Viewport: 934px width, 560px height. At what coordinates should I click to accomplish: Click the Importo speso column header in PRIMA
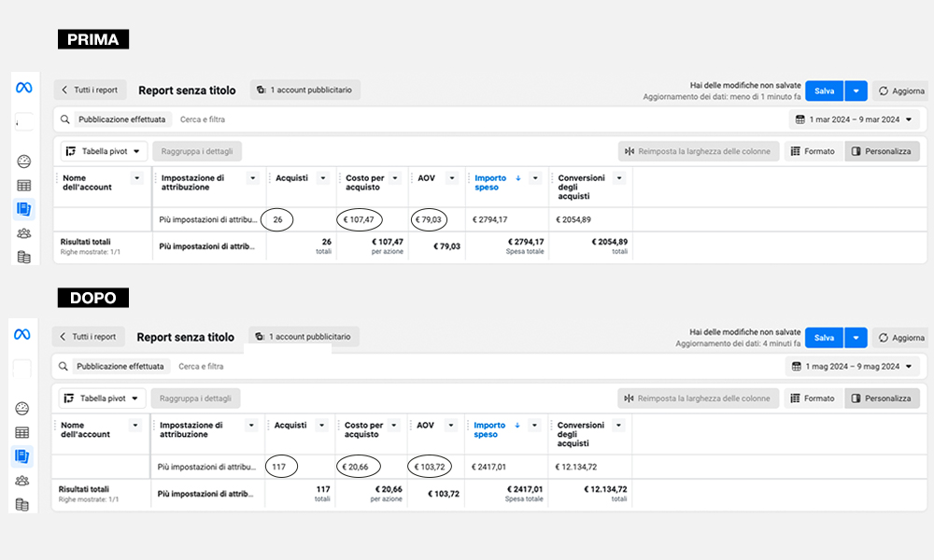(x=490, y=183)
